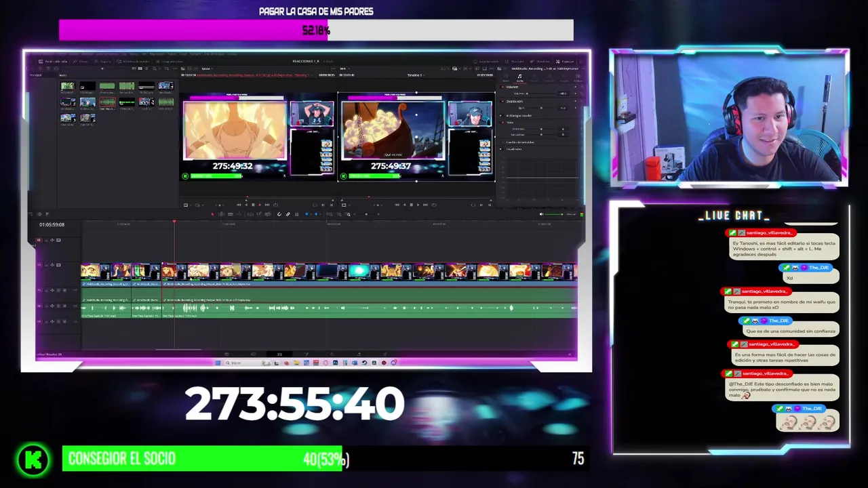Adjust the Volumen slider in the Inspector
This screenshot has width=868, height=488.
(x=540, y=94)
